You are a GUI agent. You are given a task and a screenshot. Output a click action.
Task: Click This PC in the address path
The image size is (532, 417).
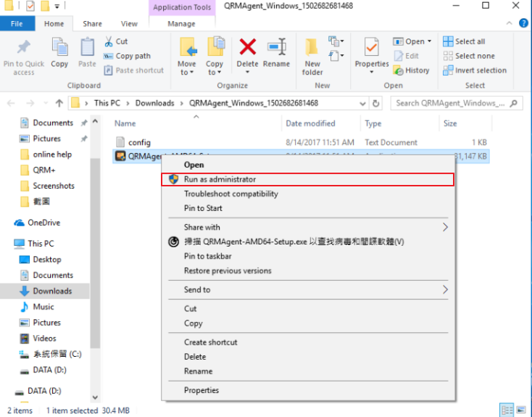click(x=107, y=103)
